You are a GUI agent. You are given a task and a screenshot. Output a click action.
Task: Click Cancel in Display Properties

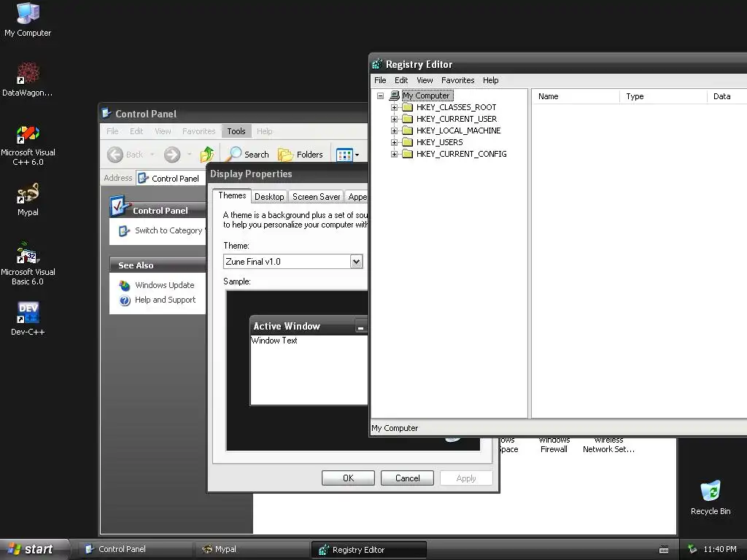click(407, 478)
